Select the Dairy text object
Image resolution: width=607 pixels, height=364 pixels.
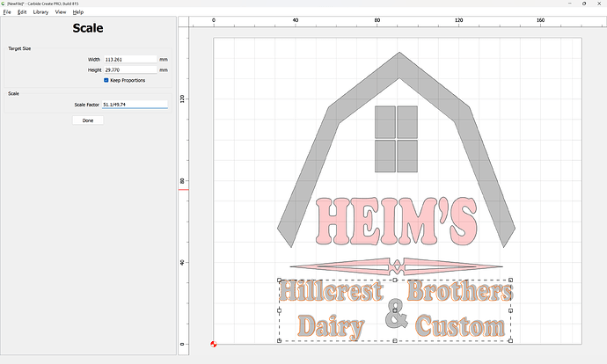click(332, 327)
